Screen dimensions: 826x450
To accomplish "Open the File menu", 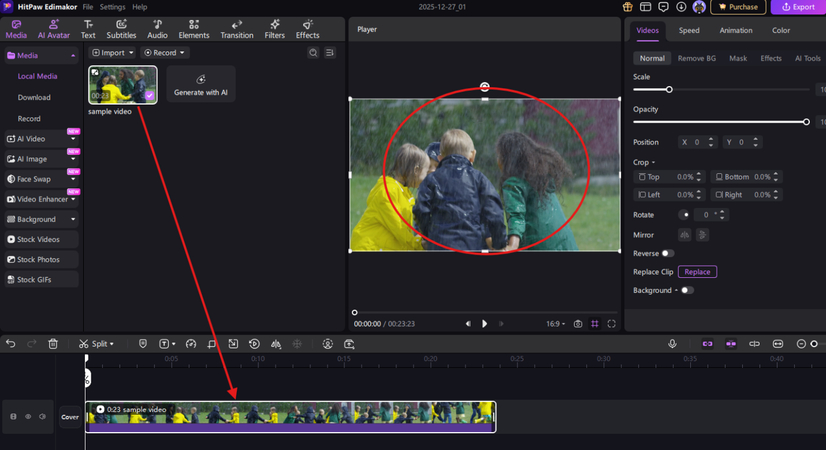I will pos(87,7).
